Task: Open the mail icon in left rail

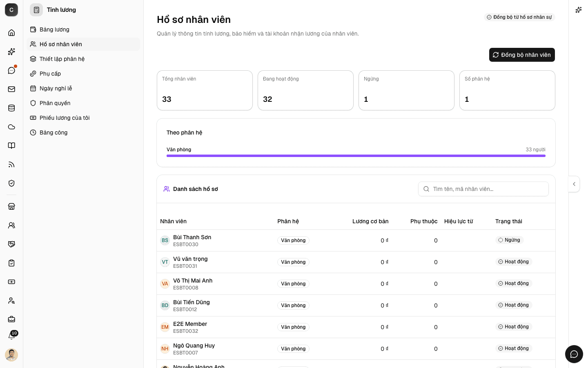Action: coord(11,89)
